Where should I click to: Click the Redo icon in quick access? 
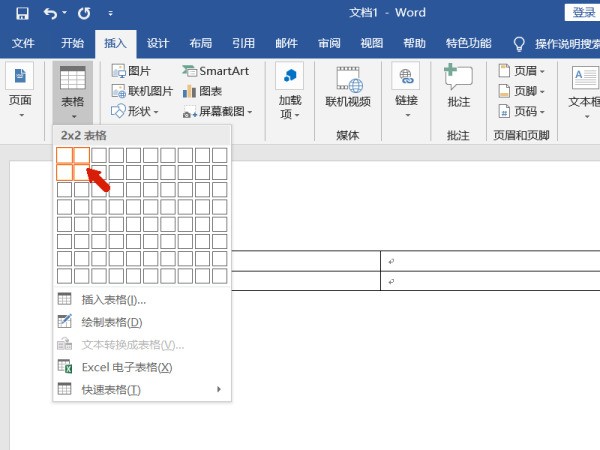pos(84,14)
